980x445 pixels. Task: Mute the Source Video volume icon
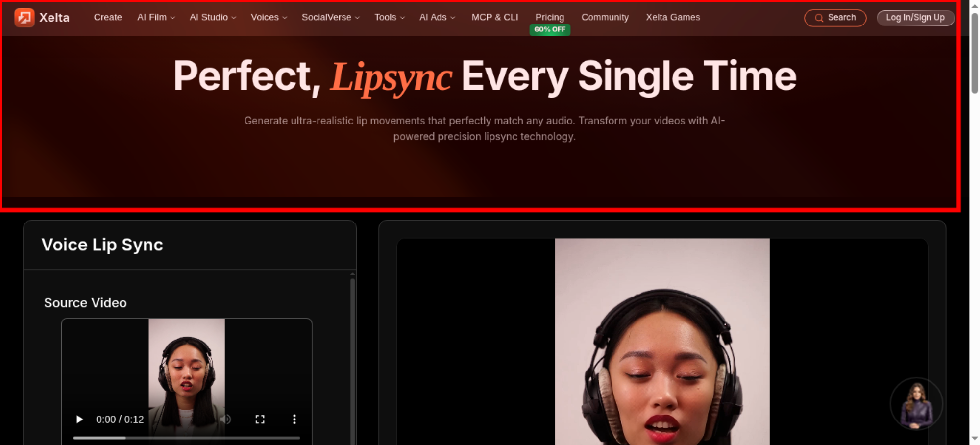225,420
